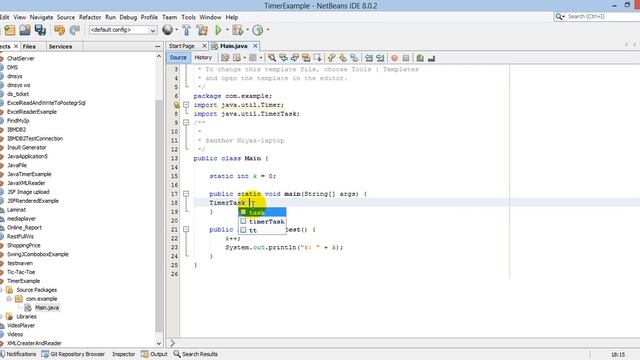640x360 pixels.
Task: Select 'tt' autocomplete suggestion
Action: [x=262, y=230]
